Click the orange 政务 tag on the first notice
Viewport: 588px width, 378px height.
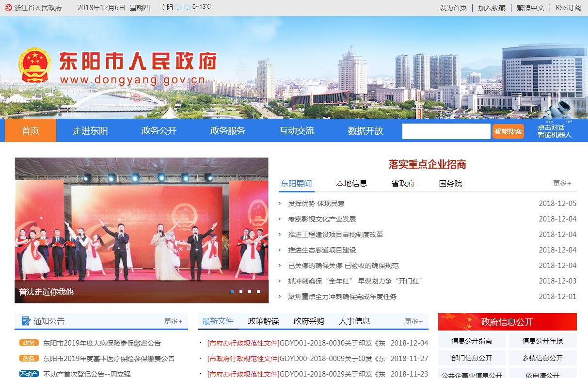pos(29,343)
